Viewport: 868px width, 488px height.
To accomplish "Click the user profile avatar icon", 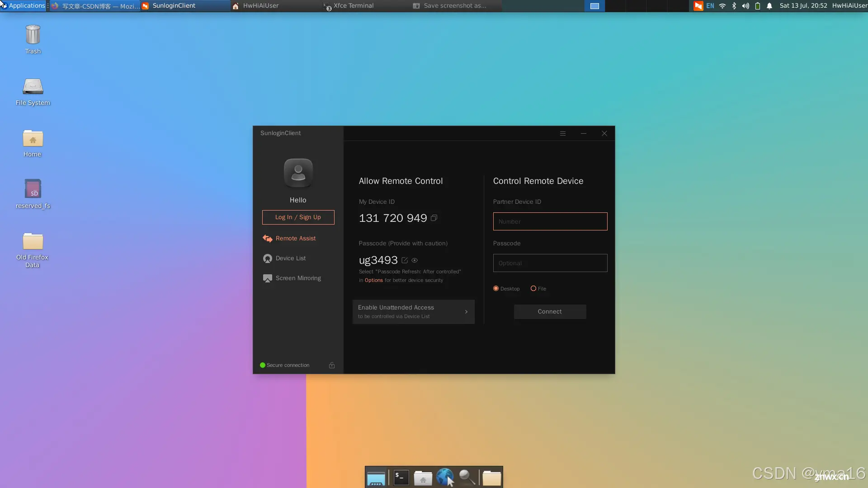I will (x=297, y=173).
